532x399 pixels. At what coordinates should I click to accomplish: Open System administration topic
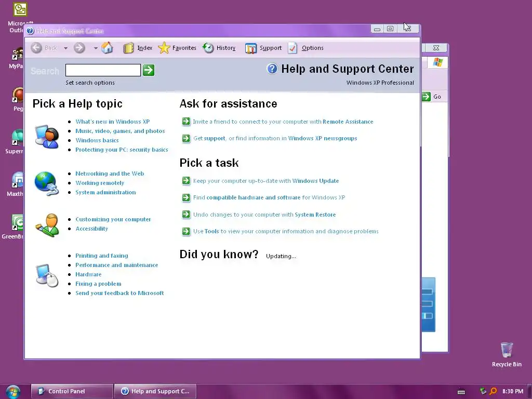point(105,192)
